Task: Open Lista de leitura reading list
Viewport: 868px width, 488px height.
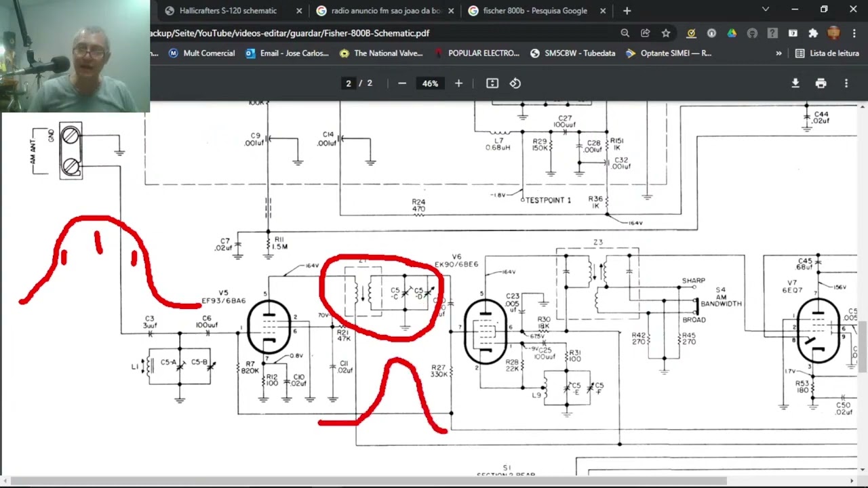Action: 827,53
